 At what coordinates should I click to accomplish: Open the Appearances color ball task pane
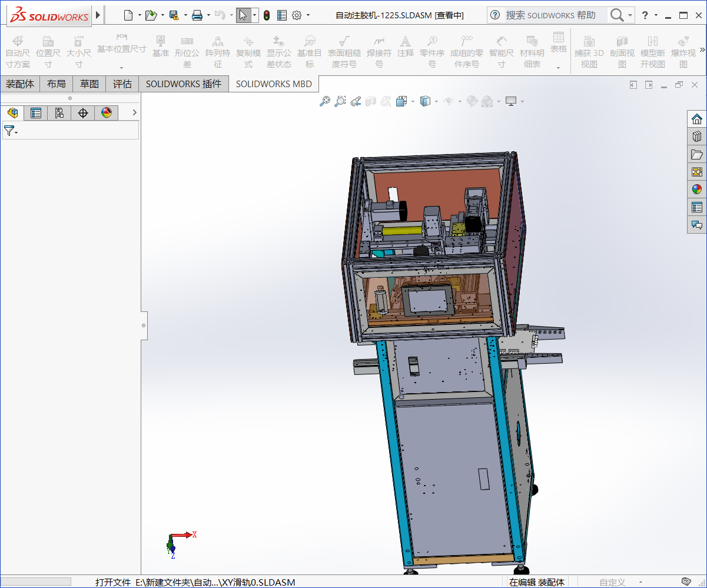click(697, 190)
